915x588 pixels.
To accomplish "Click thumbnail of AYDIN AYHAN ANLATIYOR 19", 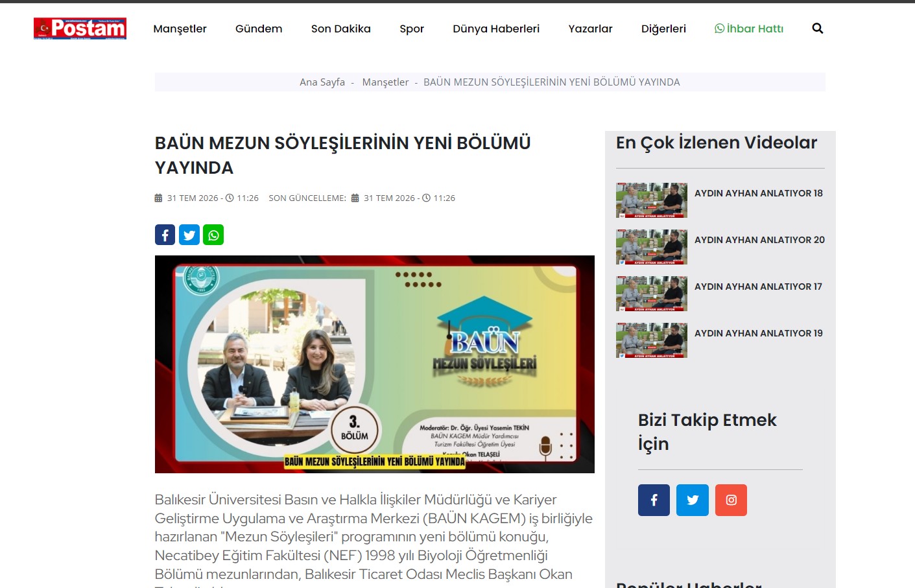I will [652, 340].
